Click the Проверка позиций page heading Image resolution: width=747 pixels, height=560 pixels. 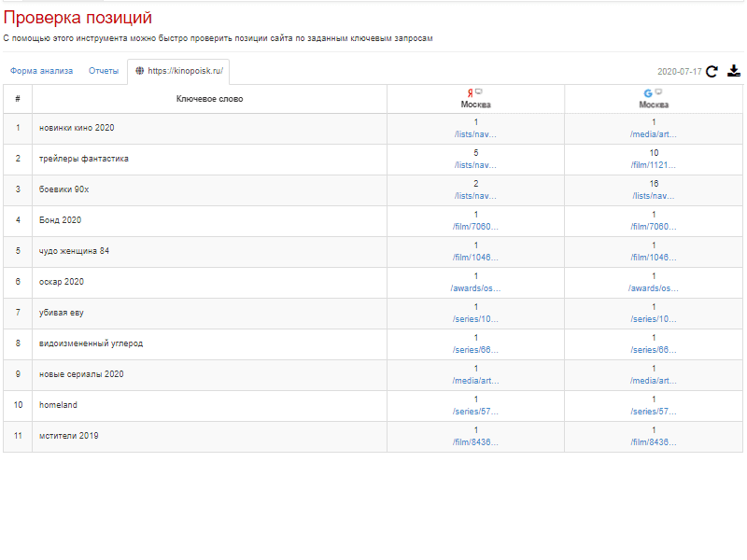tap(78, 18)
